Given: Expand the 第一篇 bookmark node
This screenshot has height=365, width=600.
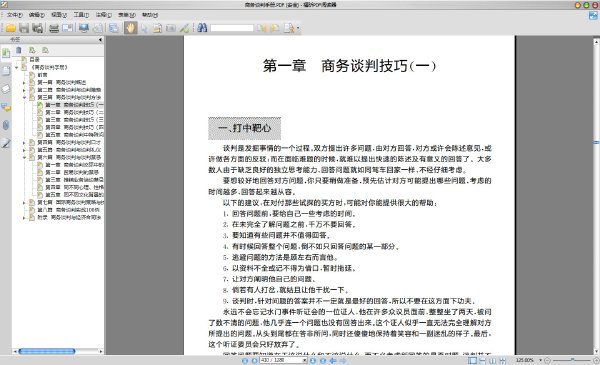Looking at the screenshot, I should [24, 82].
